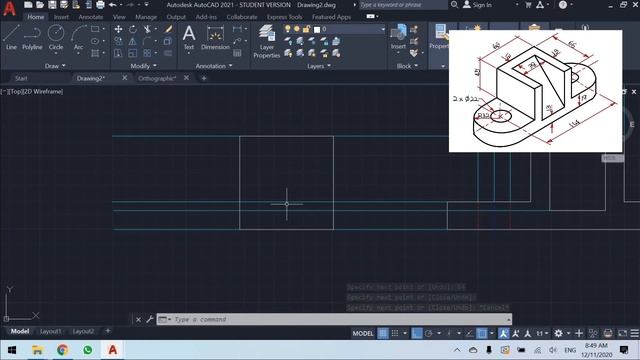
Task: Open the layer name dropdown list
Action: [x=383, y=29]
